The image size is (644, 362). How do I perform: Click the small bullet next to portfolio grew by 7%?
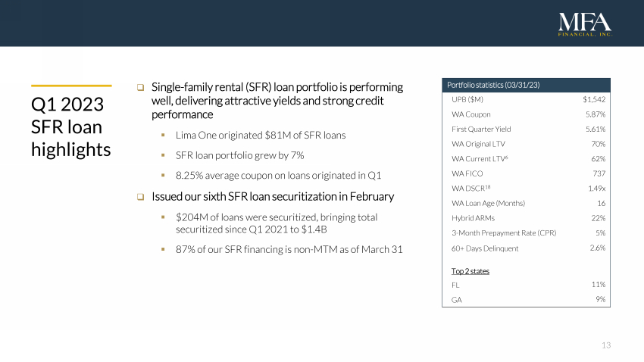[163, 155]
